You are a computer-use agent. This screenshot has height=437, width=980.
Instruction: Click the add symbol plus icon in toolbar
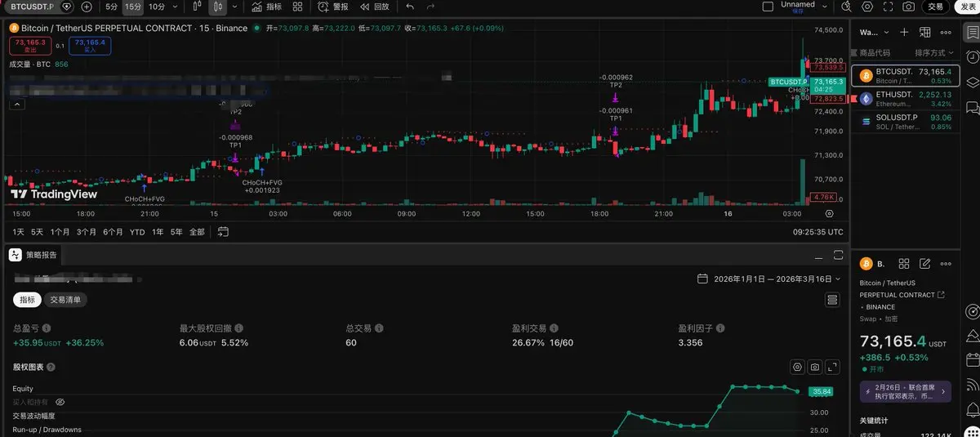tap(87, 7)
